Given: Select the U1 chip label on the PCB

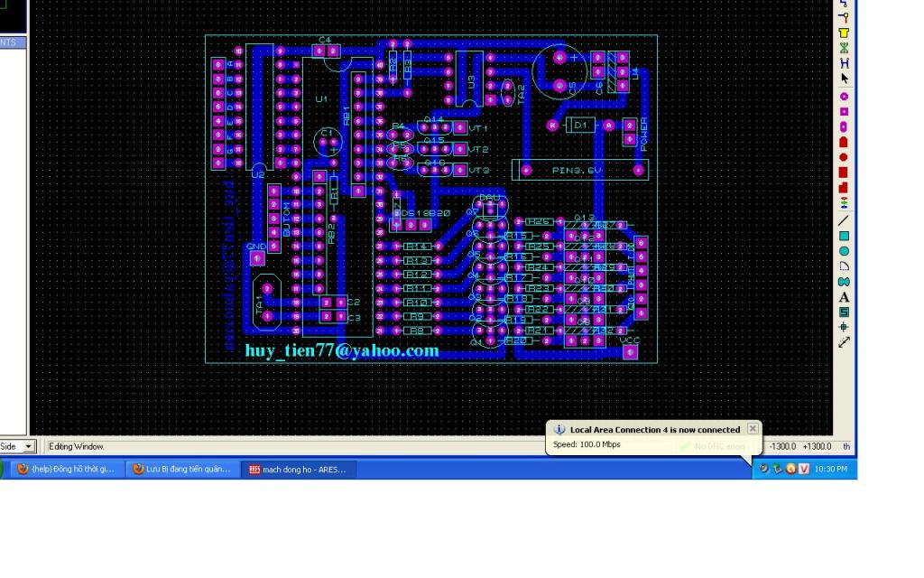Looking at the screenshot, I should click(x=321, y=99).
